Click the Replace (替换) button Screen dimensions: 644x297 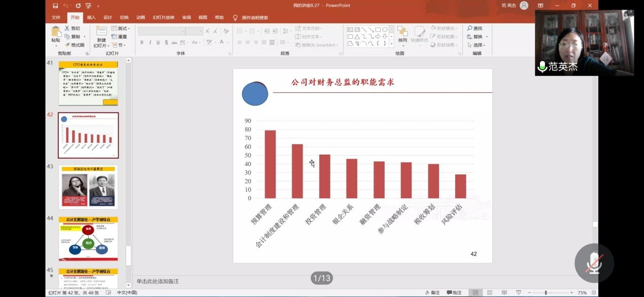[x=477, y=36]
